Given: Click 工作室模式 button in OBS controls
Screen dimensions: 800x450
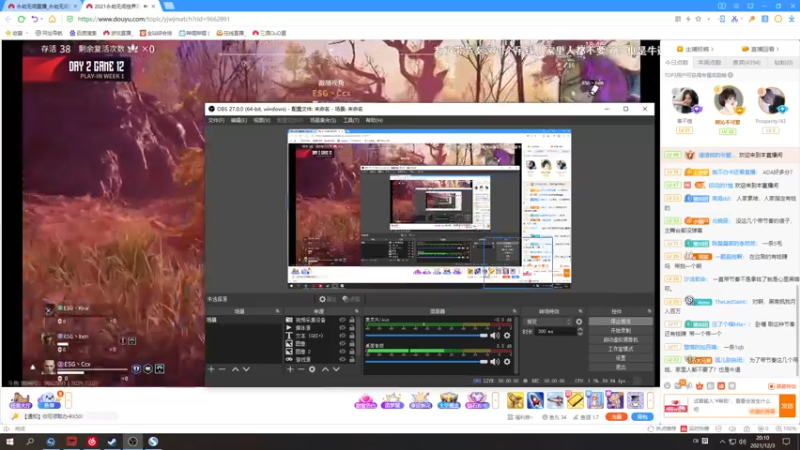Looking at the screenshot, I should pos(620,349).
